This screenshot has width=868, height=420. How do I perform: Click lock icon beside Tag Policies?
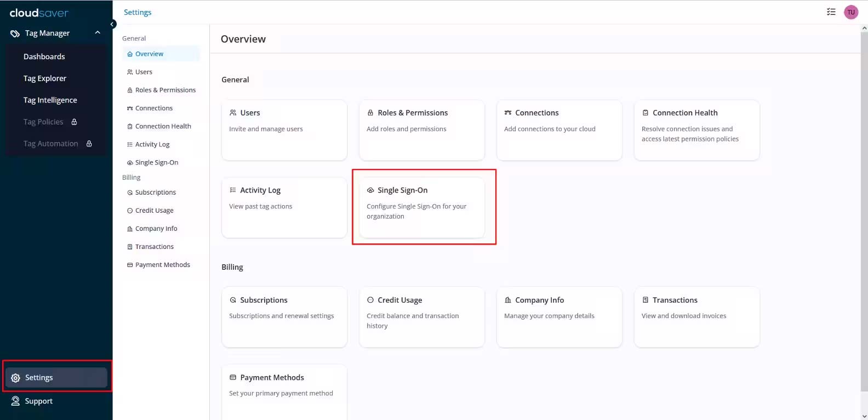pos(74,122)
